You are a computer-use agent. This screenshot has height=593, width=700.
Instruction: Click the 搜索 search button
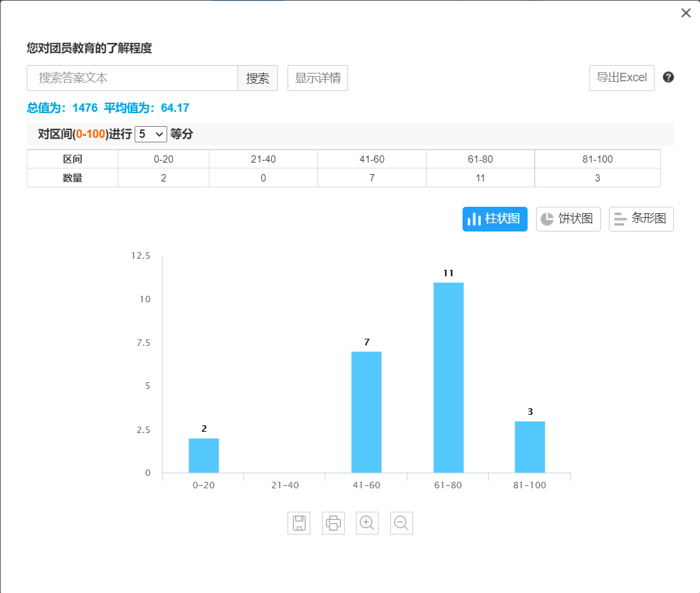258,78
